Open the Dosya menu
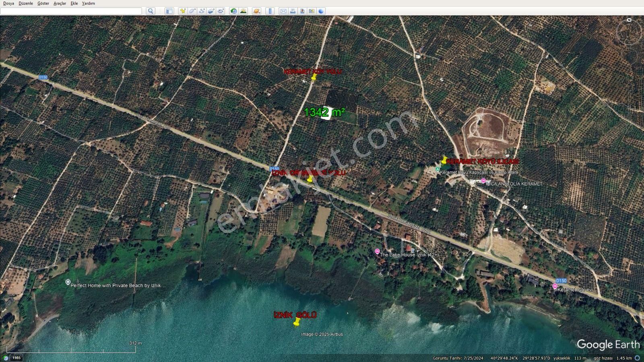Viewport: 644px width, 362px height. click(x=8, y=3)
